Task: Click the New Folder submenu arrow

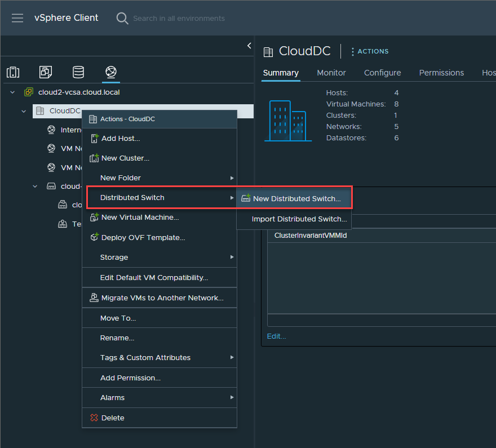Action: [x=232, y=178]
